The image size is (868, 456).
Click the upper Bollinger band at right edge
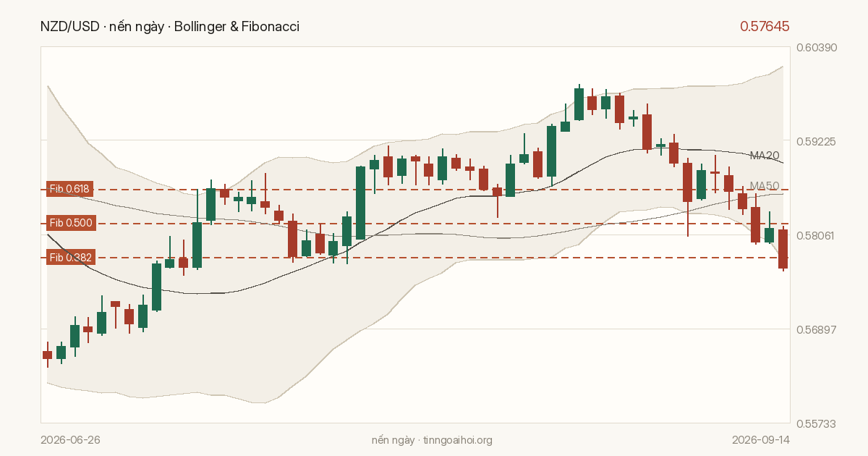click(783, 67)
